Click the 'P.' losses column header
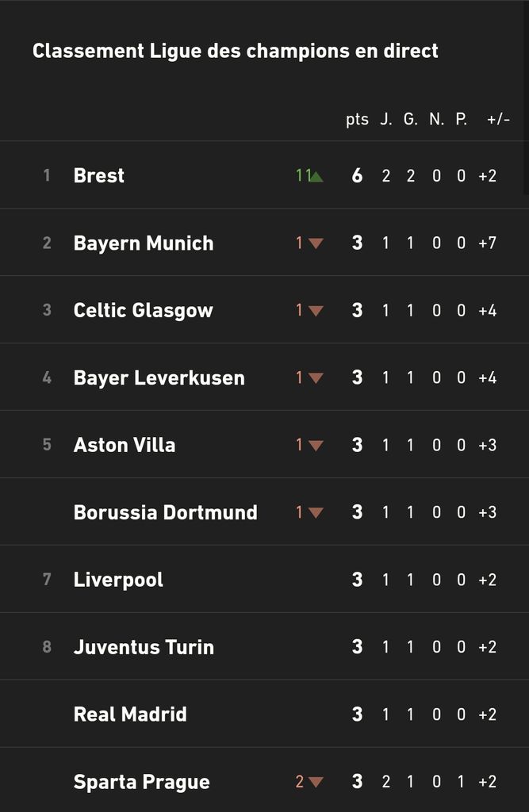 coord(461,120)
